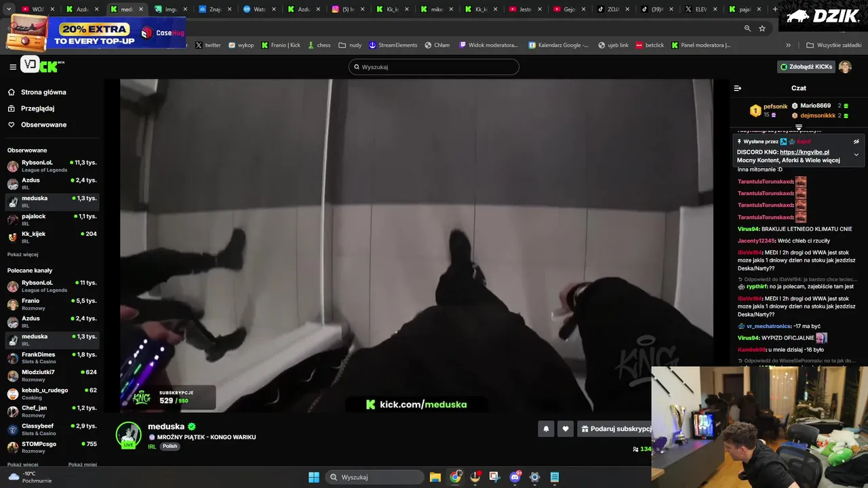Open the user profile avatar menu
The width and height of the screenshot is (868, 488).
tap(845, 67)
